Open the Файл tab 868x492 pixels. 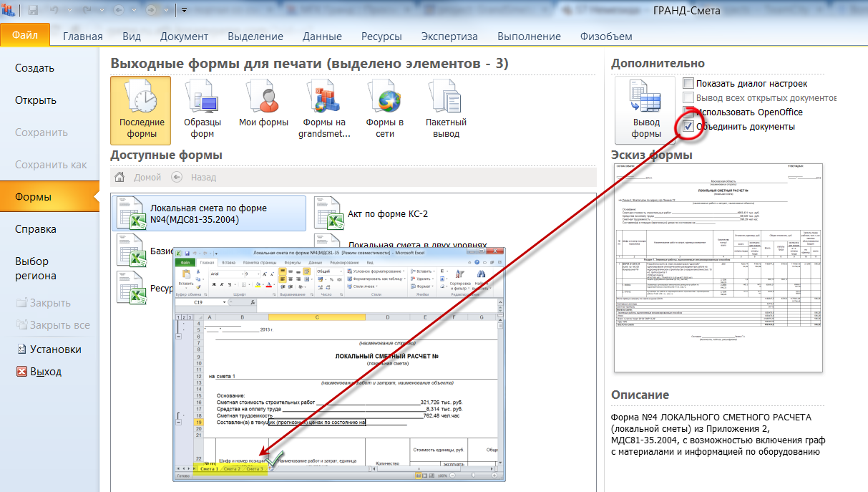(25, 34)
